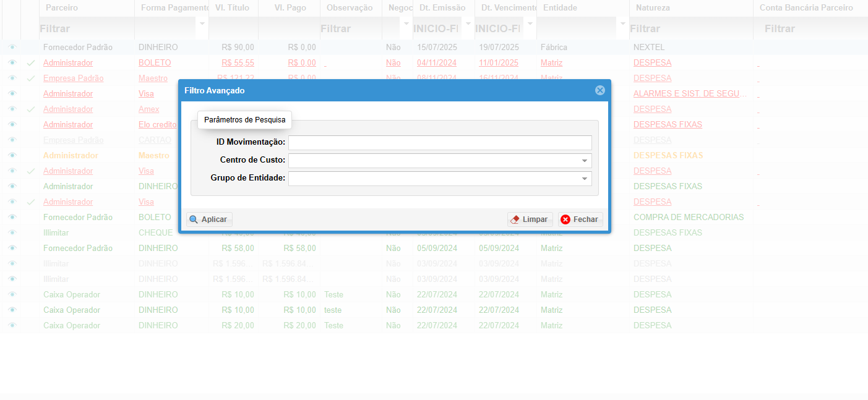Sort by the Natureza column header

pos(653,8)
